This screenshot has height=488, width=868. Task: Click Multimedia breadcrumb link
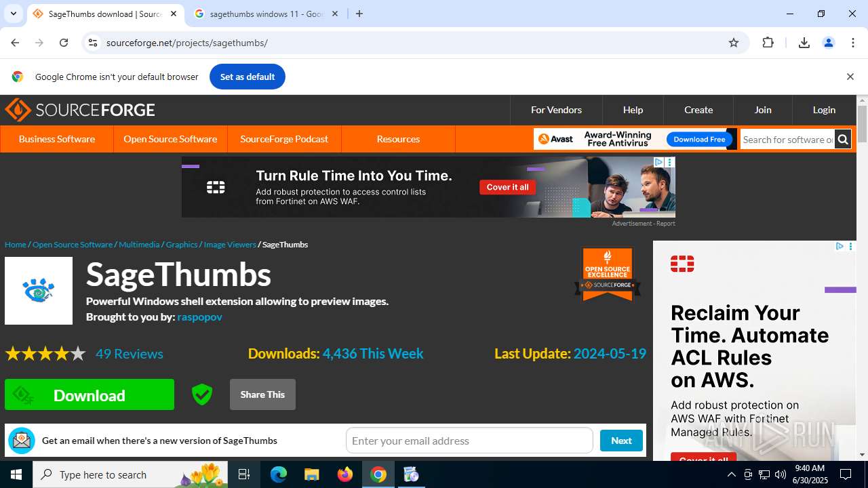pyautogui.click(x=139, y=245)
